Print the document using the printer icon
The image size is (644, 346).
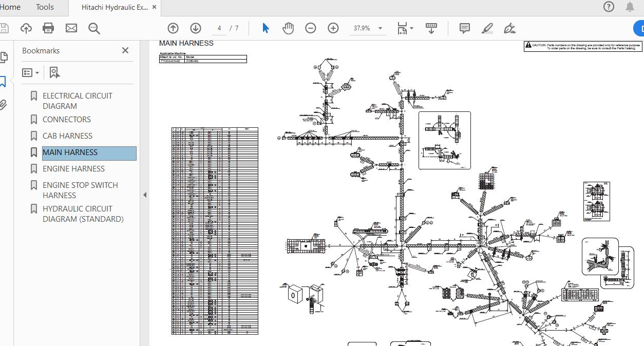tap(48, 28)
